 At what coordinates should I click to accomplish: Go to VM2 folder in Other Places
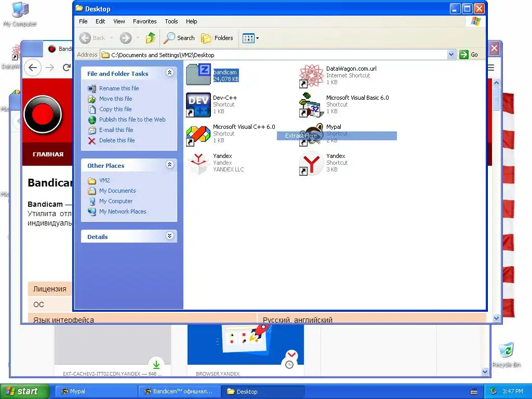104,180
